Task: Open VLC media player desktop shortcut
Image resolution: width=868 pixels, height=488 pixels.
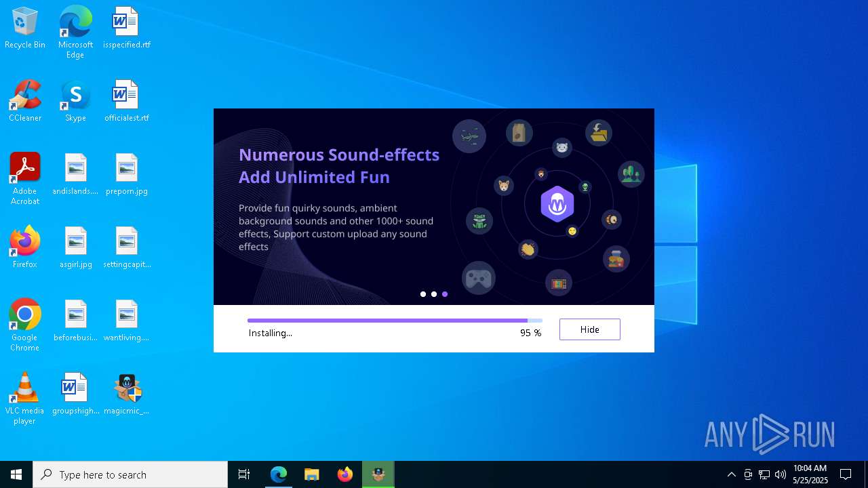Action: pyautogui.click(x=25, y=399)
